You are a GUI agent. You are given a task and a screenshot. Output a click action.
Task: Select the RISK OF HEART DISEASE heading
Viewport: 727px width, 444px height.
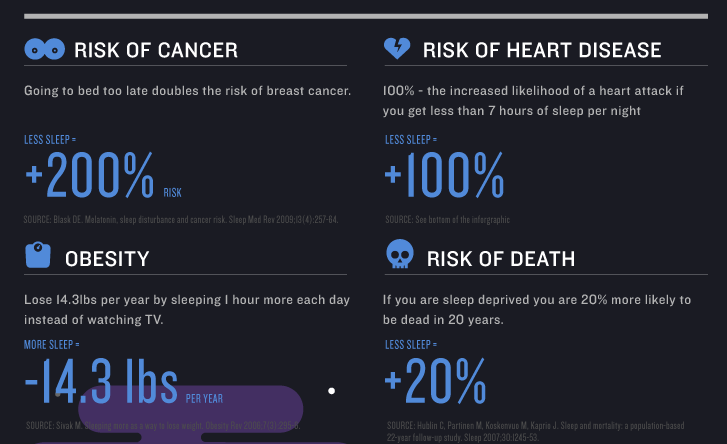pos(542,50)
